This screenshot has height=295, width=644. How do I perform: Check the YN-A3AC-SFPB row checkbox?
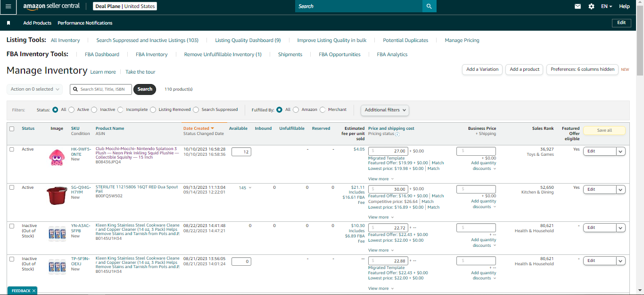point(12,226)
